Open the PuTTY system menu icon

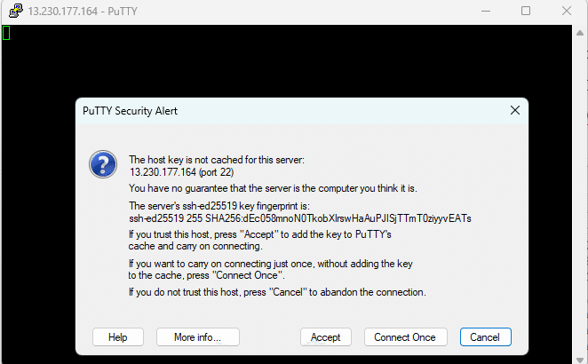click(16, 11)
